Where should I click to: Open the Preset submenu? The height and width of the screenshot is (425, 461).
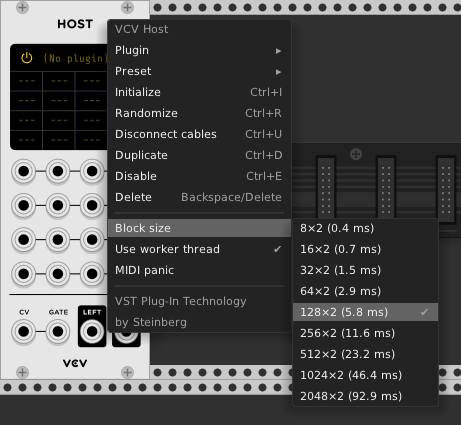(199, 71)
